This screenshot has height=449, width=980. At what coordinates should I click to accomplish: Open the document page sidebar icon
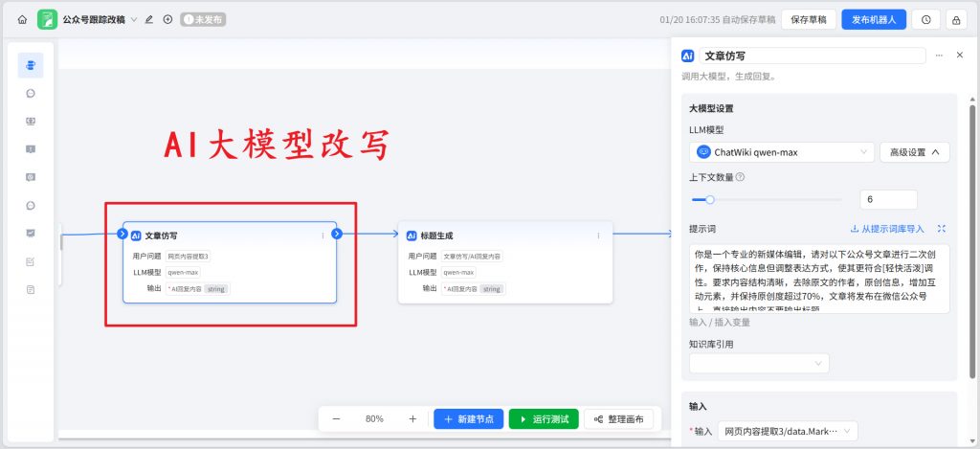tap(31, 289)
